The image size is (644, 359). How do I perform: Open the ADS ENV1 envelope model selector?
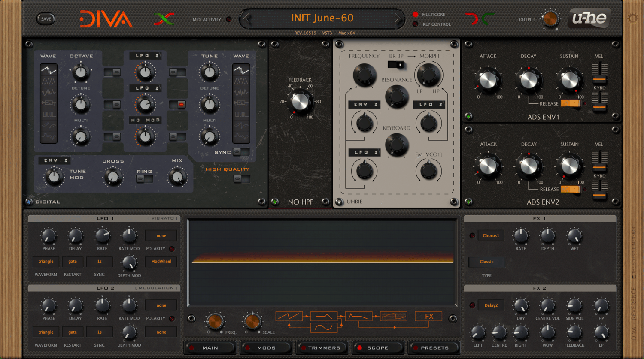468,116
